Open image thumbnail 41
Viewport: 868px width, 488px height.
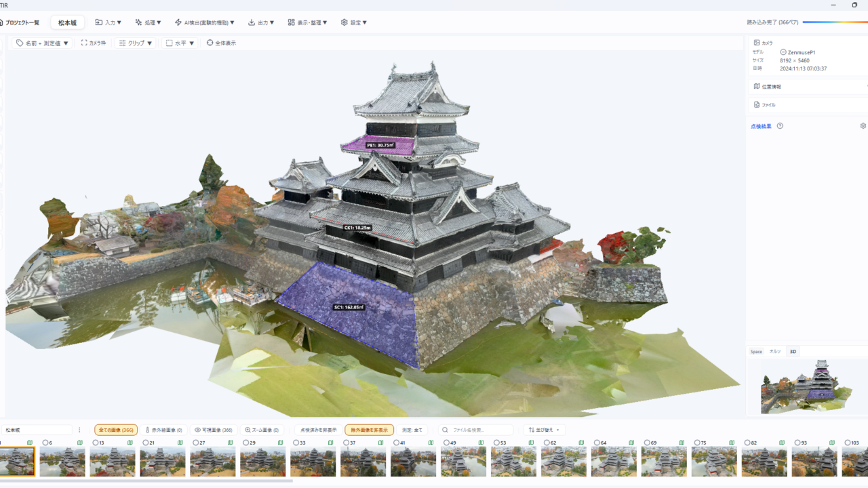click(414, 462)
